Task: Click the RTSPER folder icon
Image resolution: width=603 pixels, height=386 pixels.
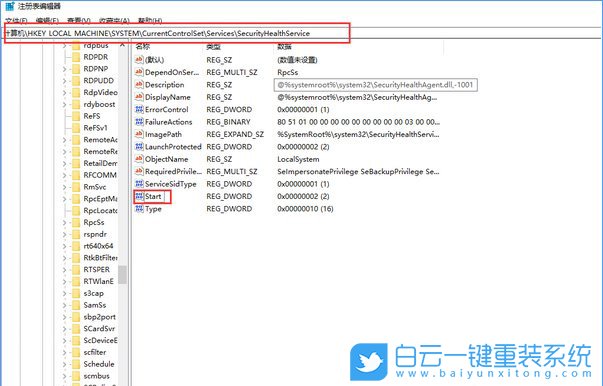Action: [76, 270]
